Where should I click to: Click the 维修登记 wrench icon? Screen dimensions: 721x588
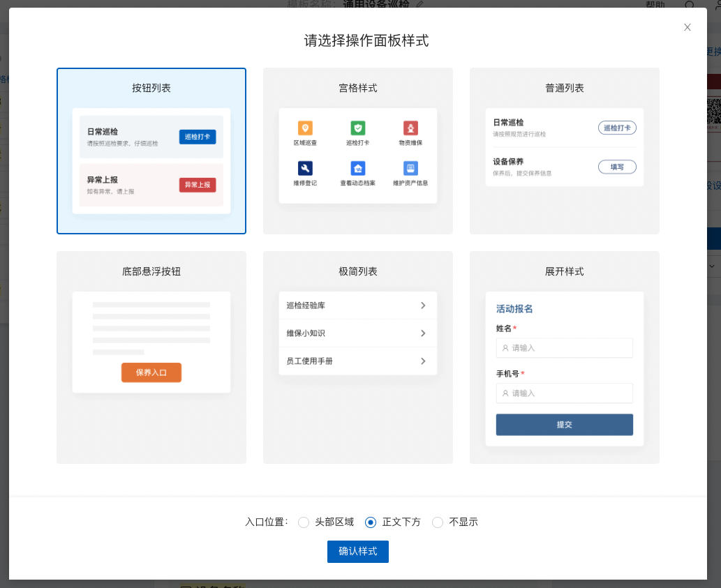305,168
